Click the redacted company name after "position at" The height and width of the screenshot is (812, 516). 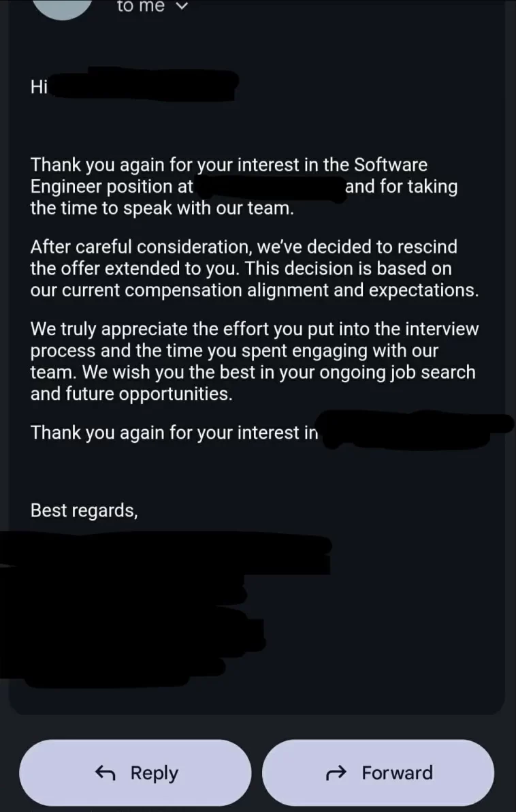point(269,187)
